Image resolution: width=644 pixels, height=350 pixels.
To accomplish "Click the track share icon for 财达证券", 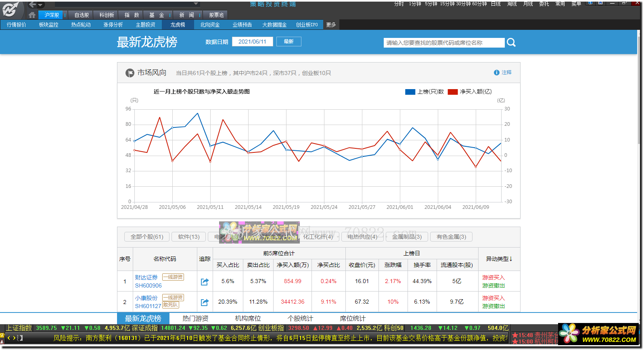I will [205, 281].
